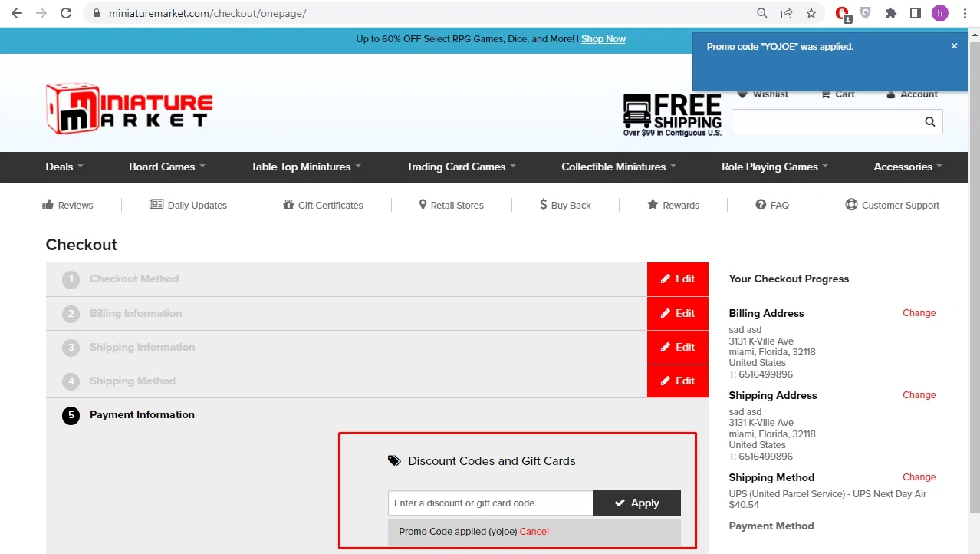This screenshot has height=554, width=980.
Task: Open the FAQ page
Action: coord(772,205)
